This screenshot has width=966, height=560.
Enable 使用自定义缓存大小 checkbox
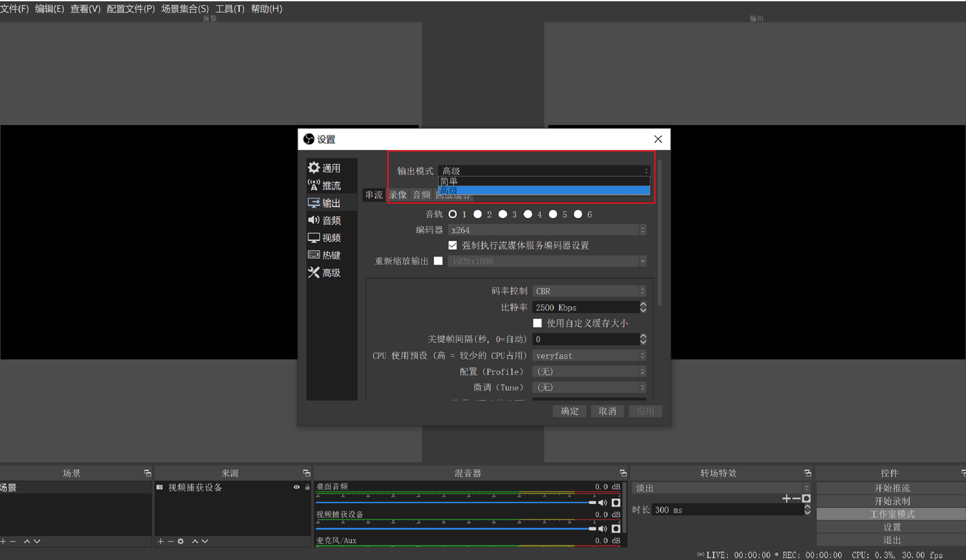pos(538,323)
